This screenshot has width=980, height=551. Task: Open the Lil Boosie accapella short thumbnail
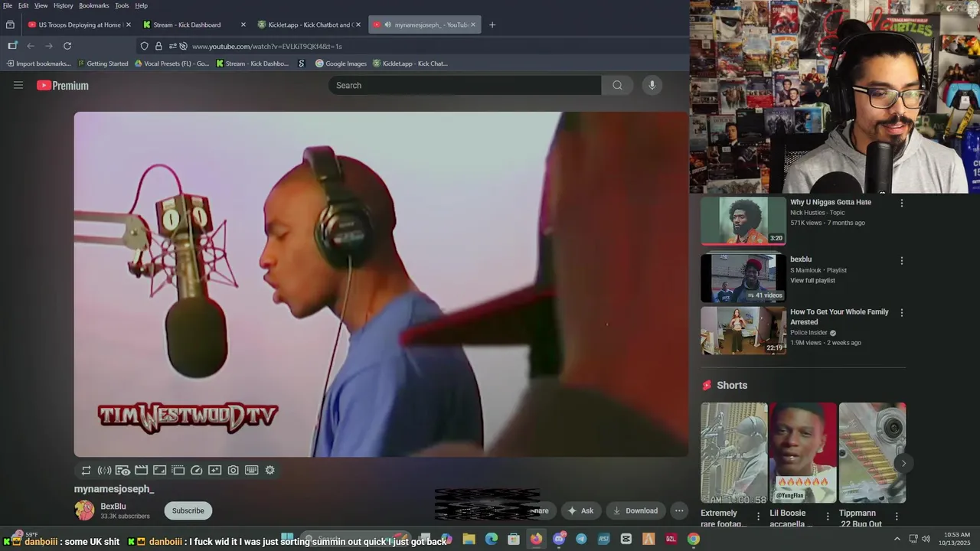click(x=803, y=452)
